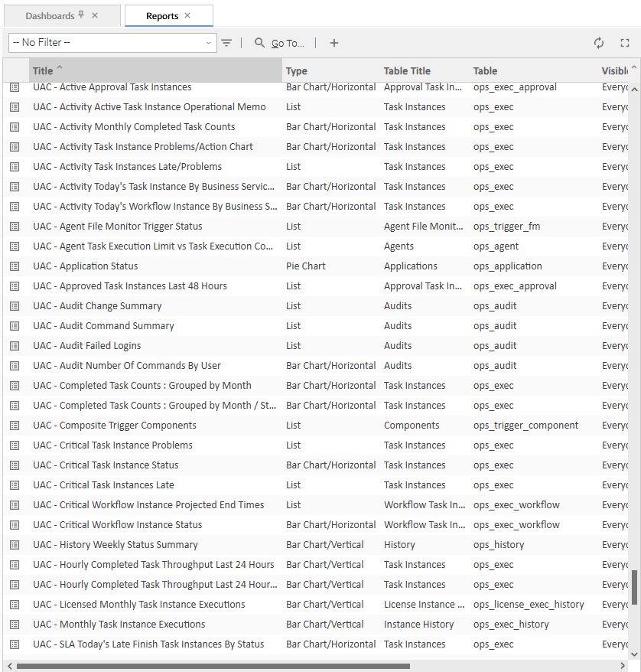Close the Reports tab
The height and width of the screenshot is (672, 641).
[x=187, y=16]
